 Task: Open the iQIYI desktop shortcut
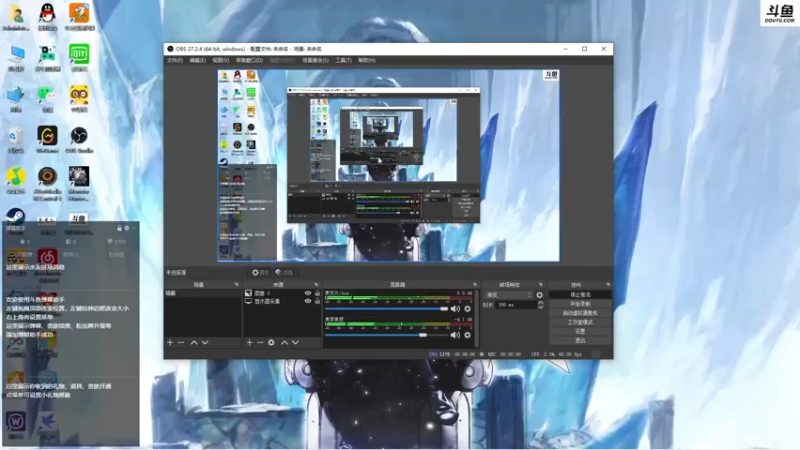(x=79, y=57)
